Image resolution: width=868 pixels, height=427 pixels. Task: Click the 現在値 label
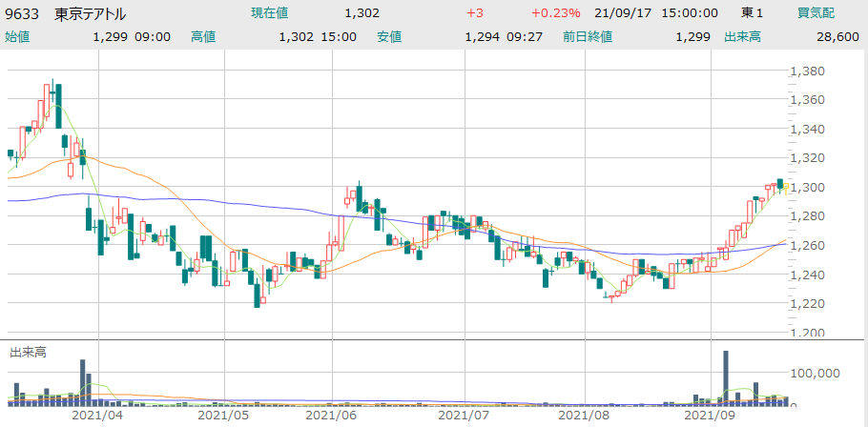[x=269, y=14]
